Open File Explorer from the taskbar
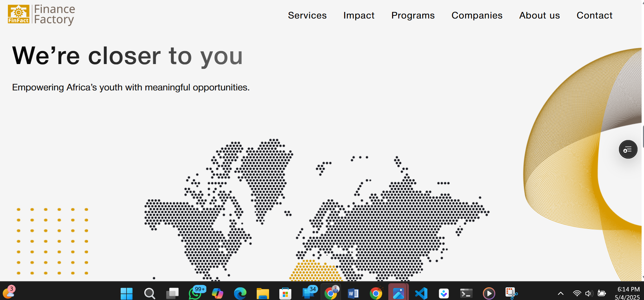This screenshot has width=644, height=300. 263,293
